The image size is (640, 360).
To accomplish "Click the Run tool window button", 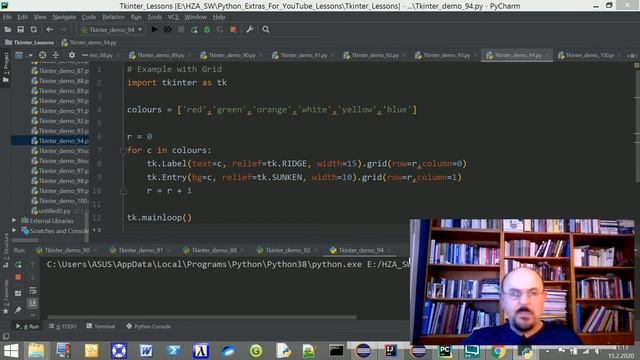I will coord(27,327).
